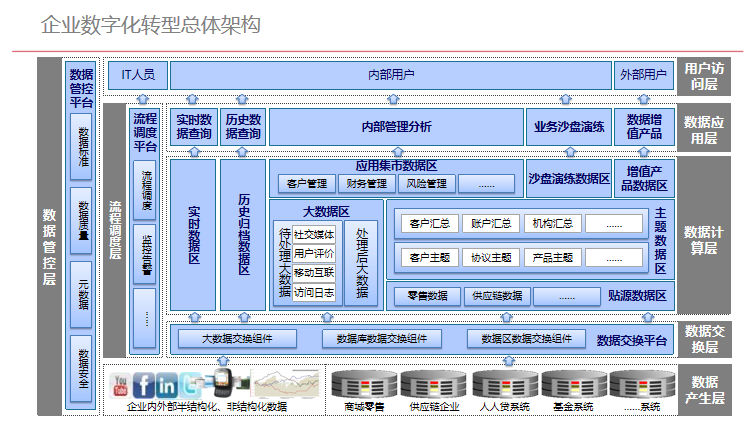
Task: Click the 人人贷系统 database icon
Action: [x=504, y=386]
